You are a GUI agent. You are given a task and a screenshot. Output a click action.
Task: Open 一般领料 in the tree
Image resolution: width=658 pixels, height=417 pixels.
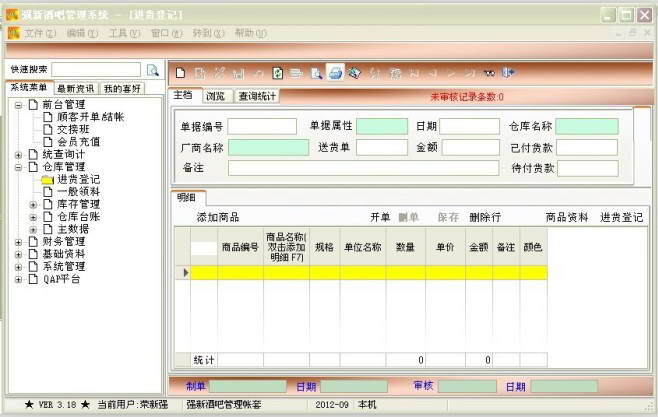(78, 192)
